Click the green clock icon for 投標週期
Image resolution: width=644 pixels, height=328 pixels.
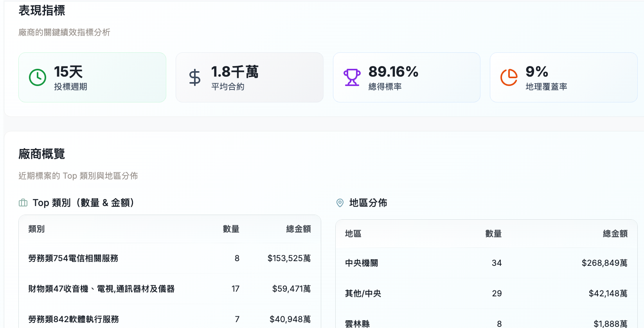click(38, 77)
